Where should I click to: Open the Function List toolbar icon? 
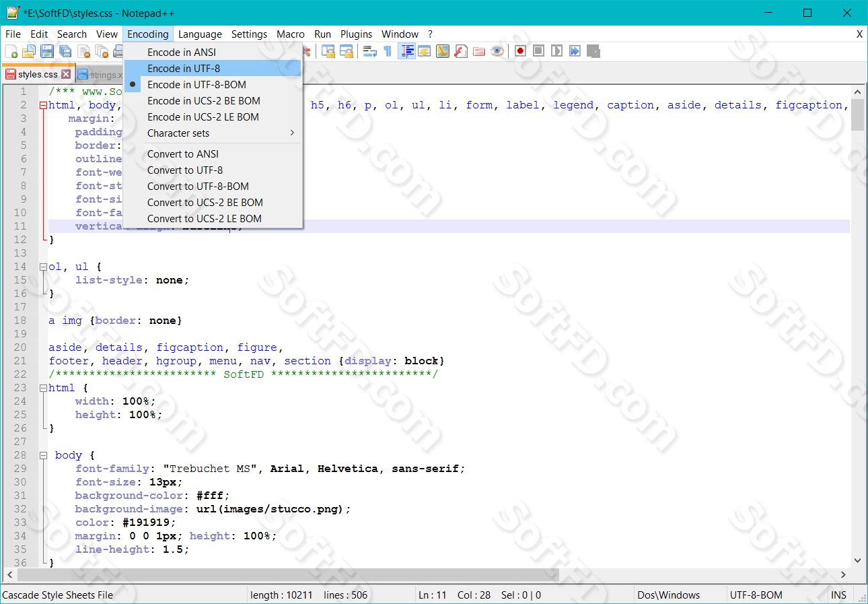461,51
